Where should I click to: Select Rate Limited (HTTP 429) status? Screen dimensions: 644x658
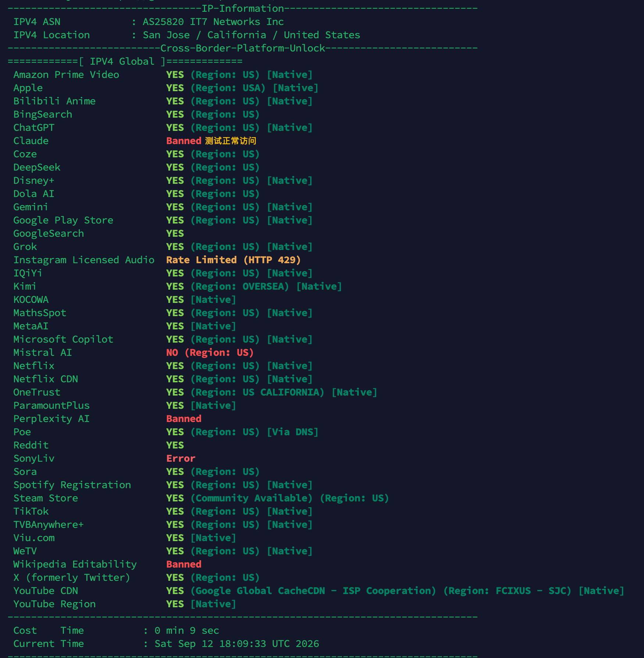(x=233, y=260)
